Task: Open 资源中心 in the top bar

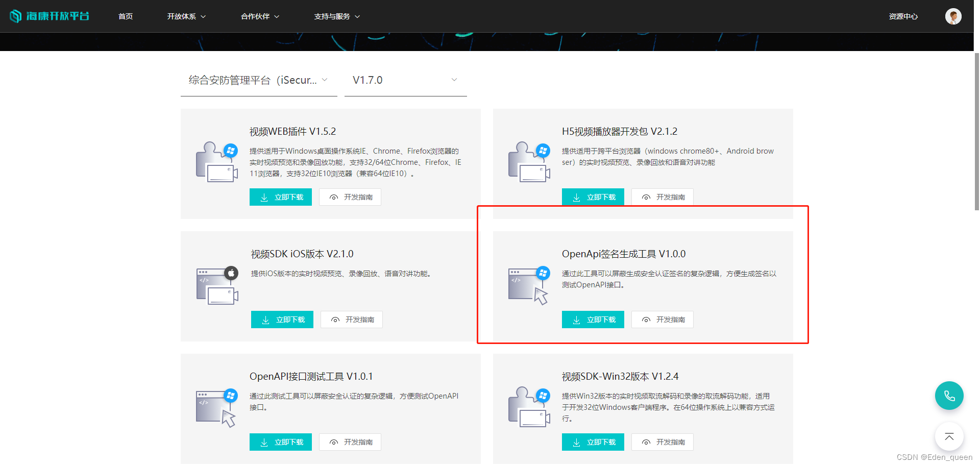Action: tap(903, 16)
